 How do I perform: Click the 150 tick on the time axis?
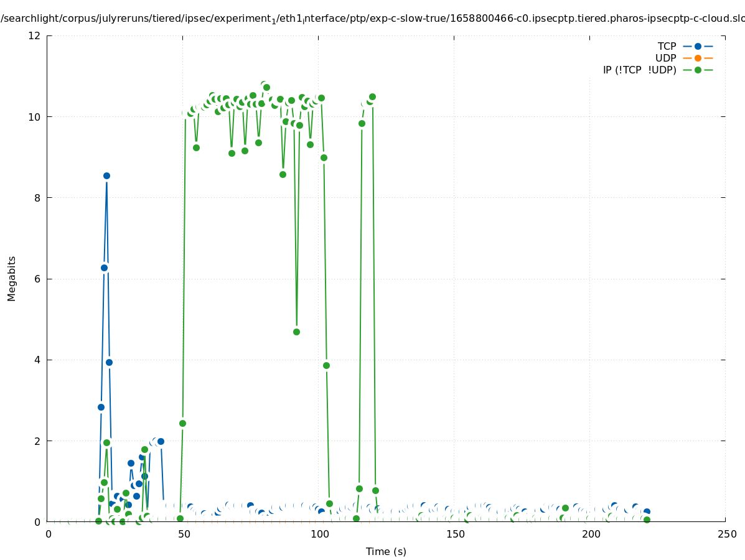coord(455,534)
